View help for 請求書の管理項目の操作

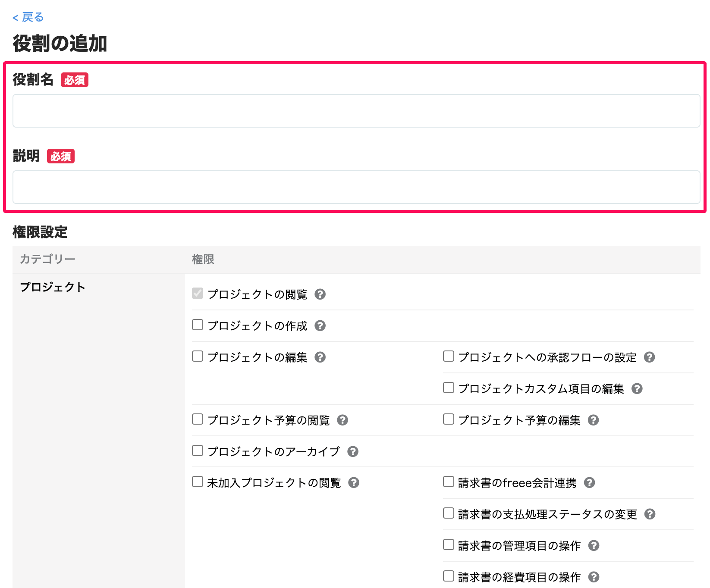click(594, 545)
